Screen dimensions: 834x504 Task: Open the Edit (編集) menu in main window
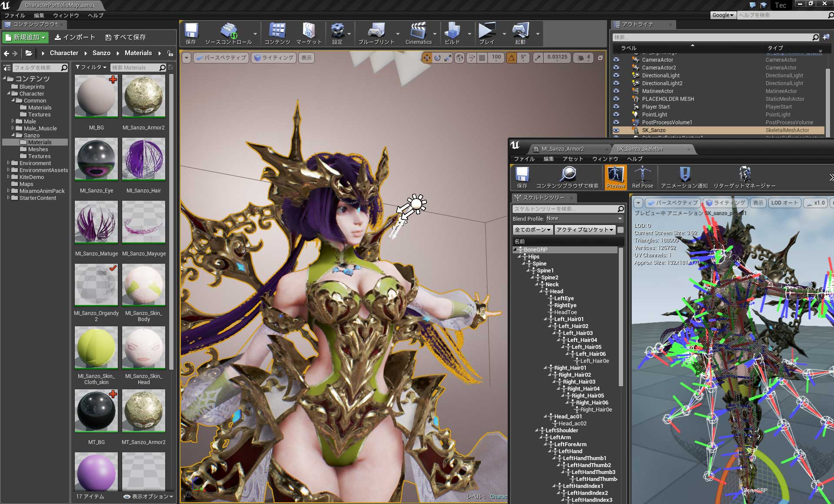[x=39, y=15]
